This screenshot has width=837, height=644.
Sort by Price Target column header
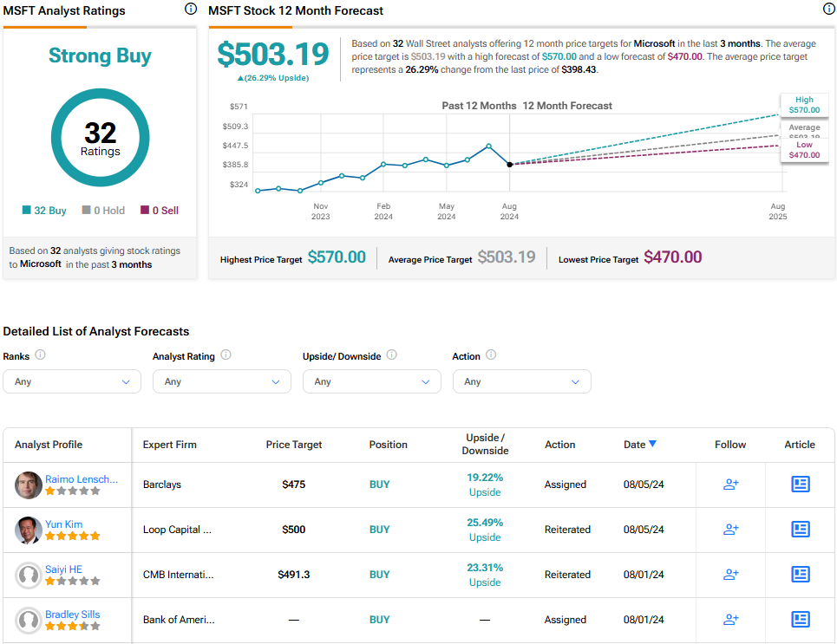[x=293, y=445]
